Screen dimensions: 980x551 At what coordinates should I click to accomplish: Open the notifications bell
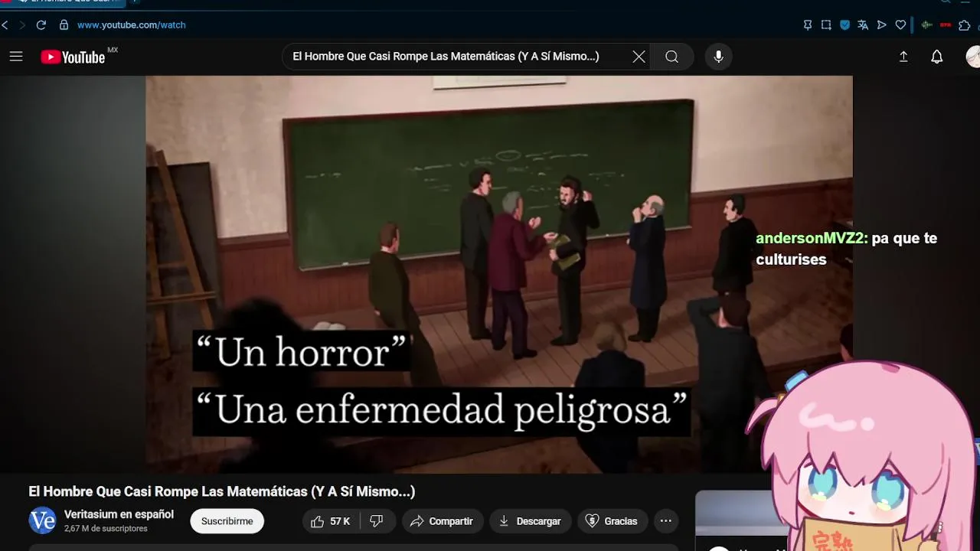pyautogui.click(x=937, y=57)
